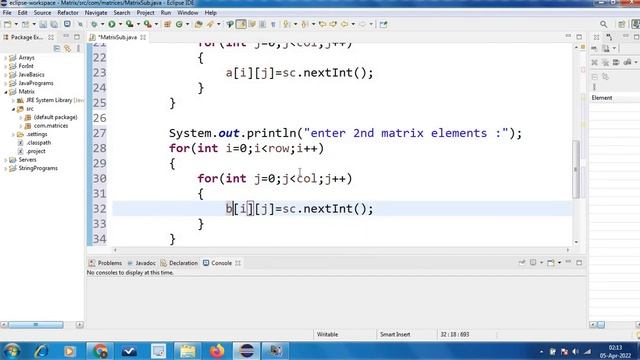Click the Debug bug toolbar icon
This screenshot has width=640, height=360.
pos(94,24)
